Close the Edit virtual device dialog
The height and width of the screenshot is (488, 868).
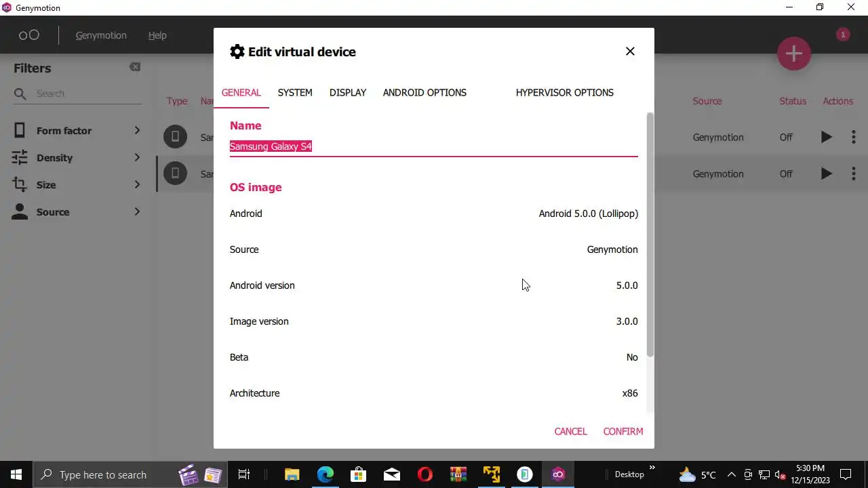pos(630,52)
